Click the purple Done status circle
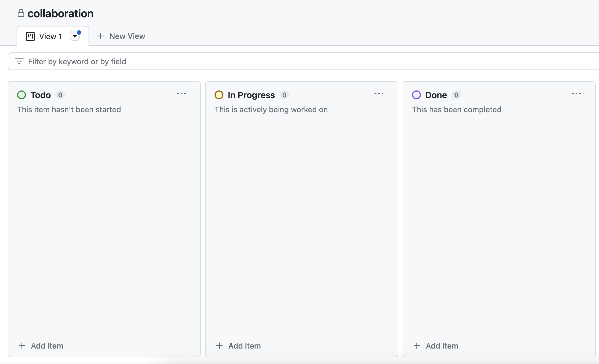 click(x=416, y=95)
